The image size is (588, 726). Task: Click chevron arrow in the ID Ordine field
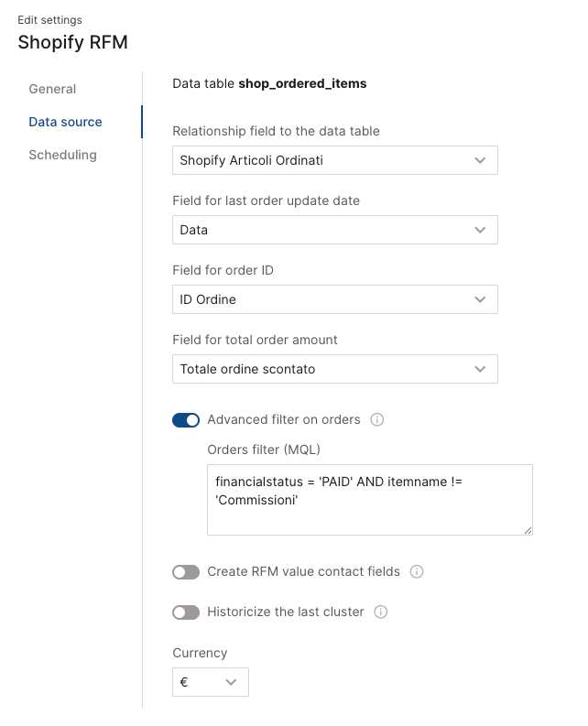(480, 299)
